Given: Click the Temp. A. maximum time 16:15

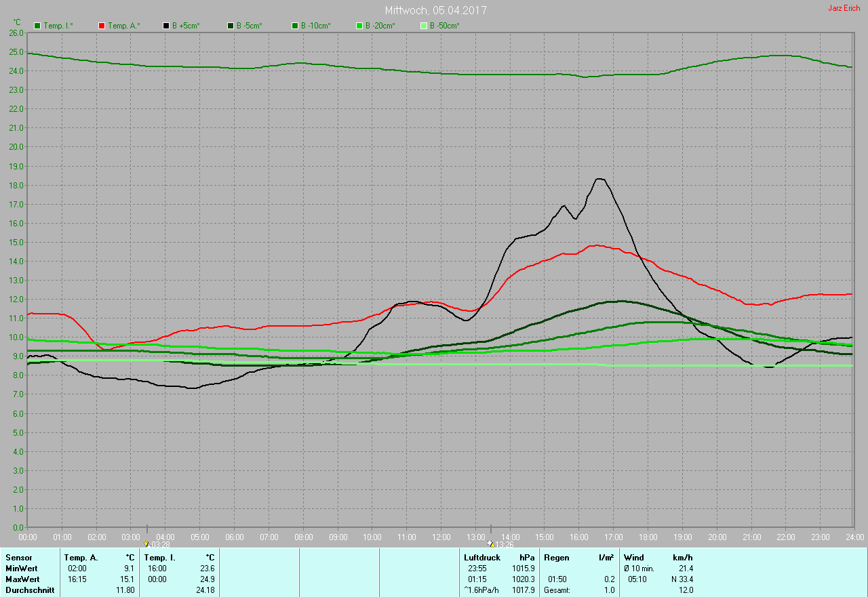Looking at the screenshot, I should coord(77,579).
